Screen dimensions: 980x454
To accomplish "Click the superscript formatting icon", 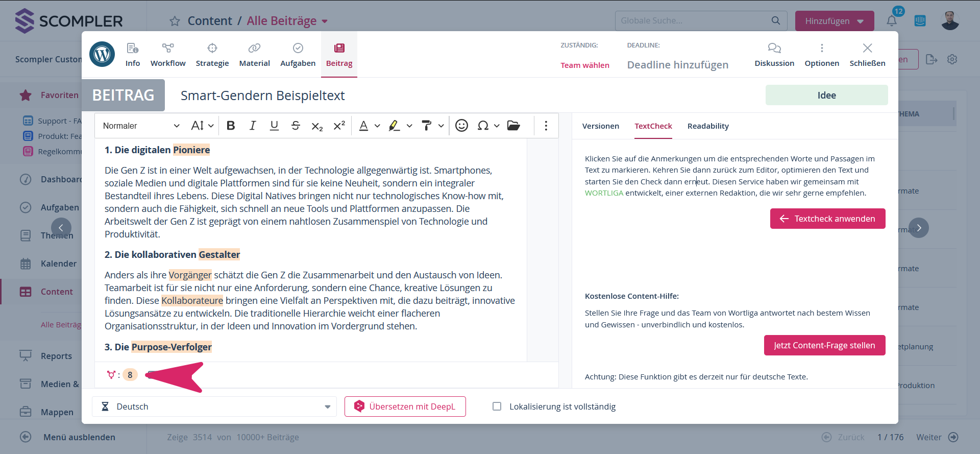I will 339,126.
